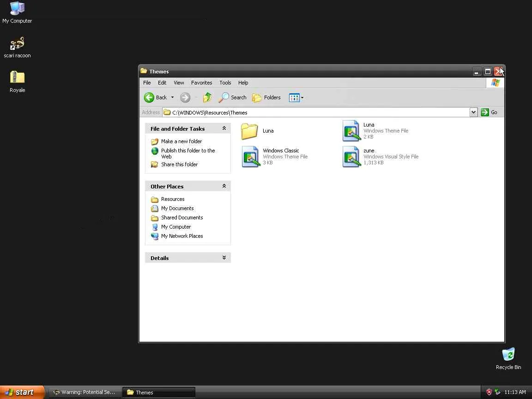Expand the address bar dropdown list
Viewport: 532px width, 399px height.
[x=473, y=112]
